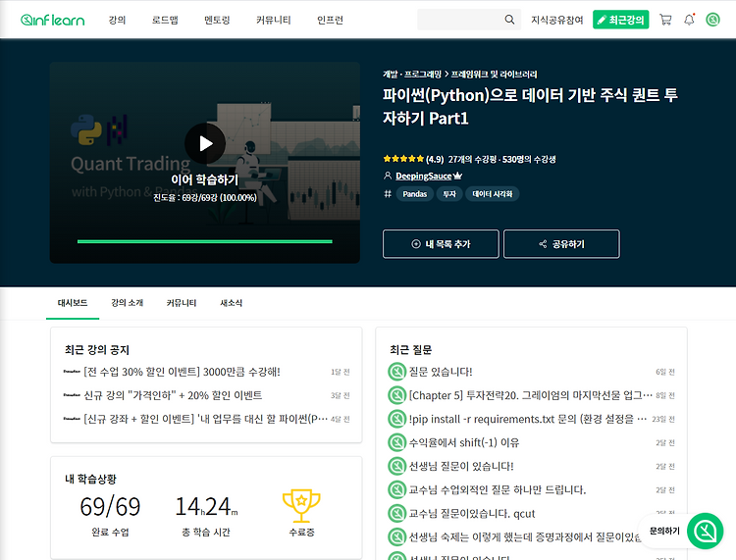Open the 커뮤니티 top menu
Image resolution: width=736 pixels, height=560 pixels.
coord(274,20)
